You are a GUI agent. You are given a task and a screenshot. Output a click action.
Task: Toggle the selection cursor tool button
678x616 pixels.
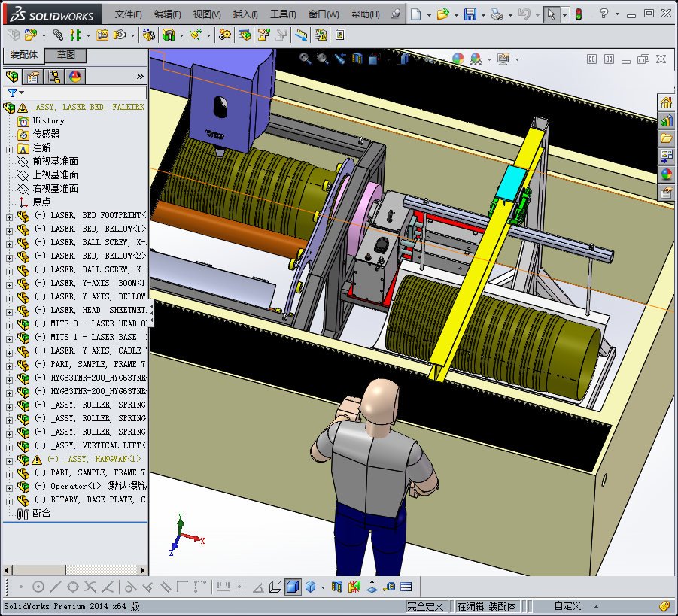(551, 14)
